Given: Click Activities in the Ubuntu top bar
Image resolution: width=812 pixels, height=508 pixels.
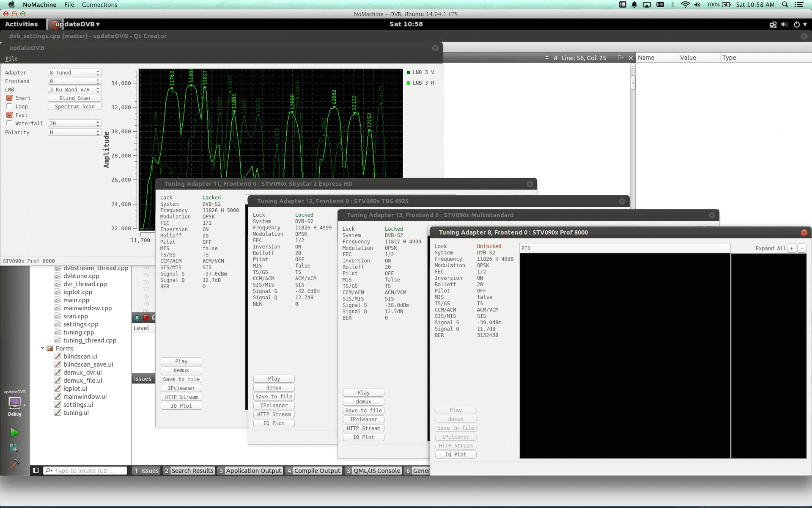Looking at the screenshot, I should coord(21,24).
